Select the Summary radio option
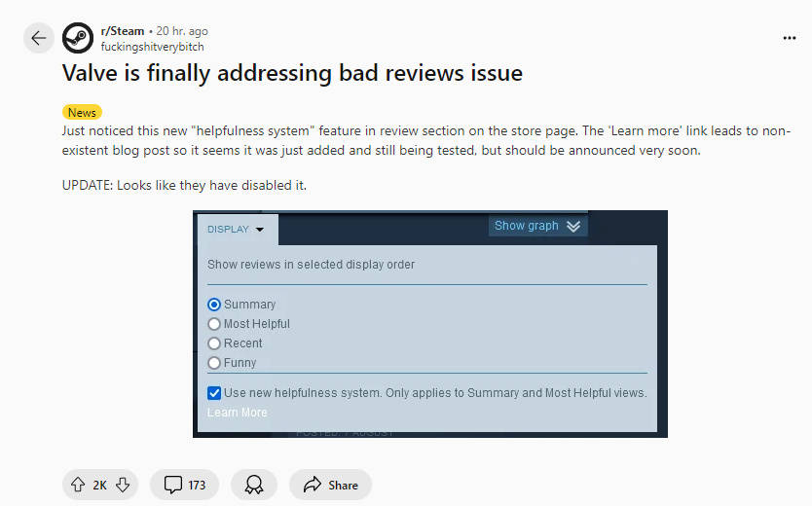The image size is (812, 506). point(214,305)
